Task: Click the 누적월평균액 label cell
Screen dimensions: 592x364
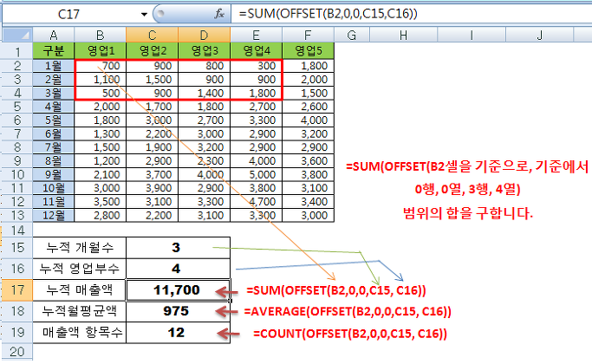Action: point(80,311)
